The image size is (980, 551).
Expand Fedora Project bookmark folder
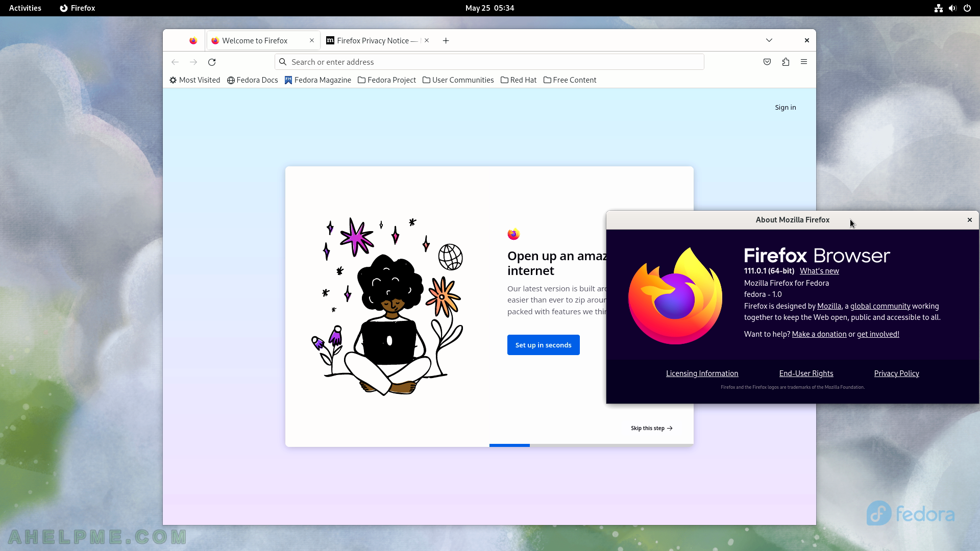(x=387, y=80)
